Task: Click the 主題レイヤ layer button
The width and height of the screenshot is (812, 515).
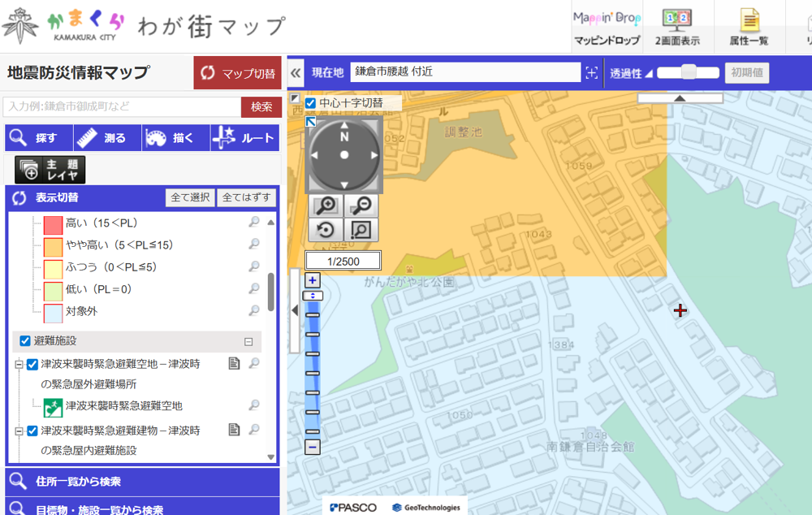Action: 50,169
